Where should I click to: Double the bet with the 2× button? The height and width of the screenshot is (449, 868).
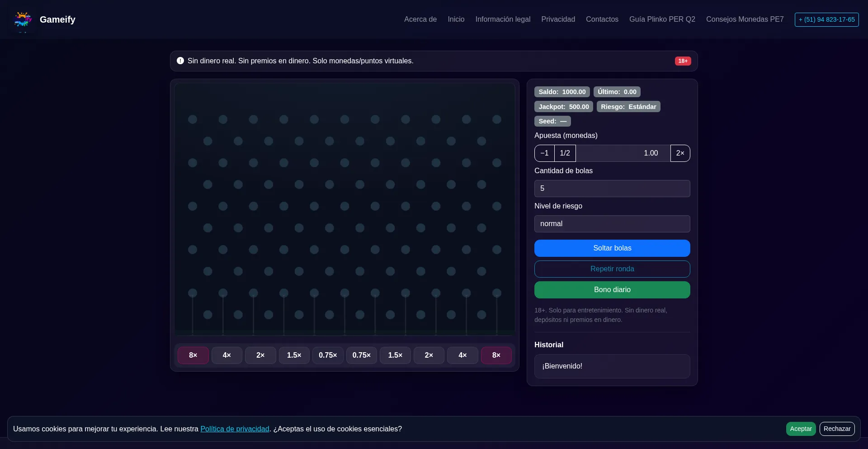pyautogui.click(x=680, y=153)
